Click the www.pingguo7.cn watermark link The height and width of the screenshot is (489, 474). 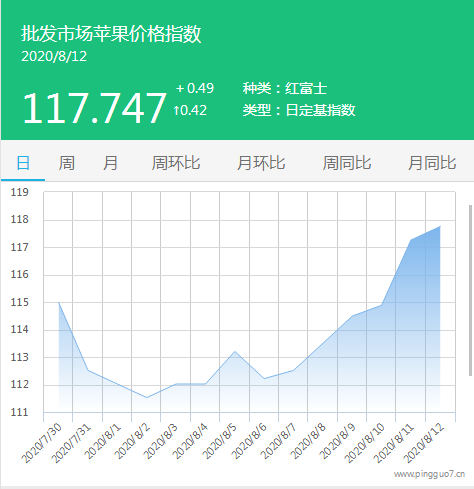tap(429, 474)
